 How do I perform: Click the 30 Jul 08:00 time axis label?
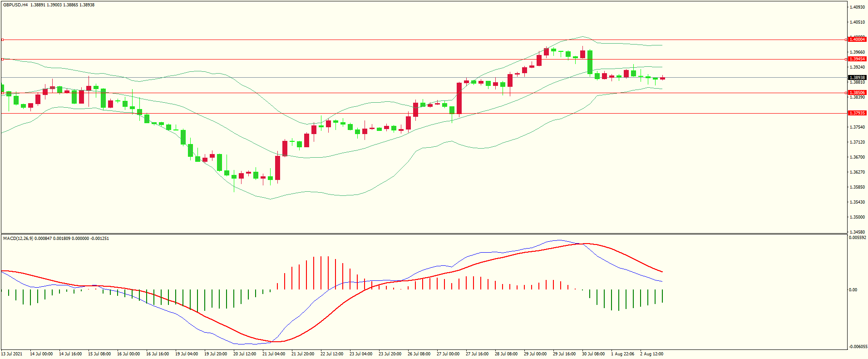pyautogui.click(x=593, y=354)
